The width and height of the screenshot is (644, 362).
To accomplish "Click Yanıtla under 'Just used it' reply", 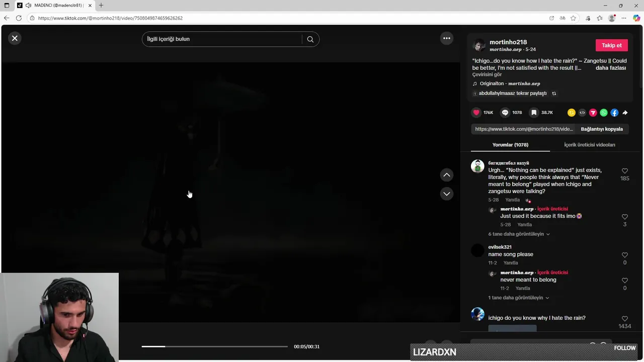I will (524, 225).
